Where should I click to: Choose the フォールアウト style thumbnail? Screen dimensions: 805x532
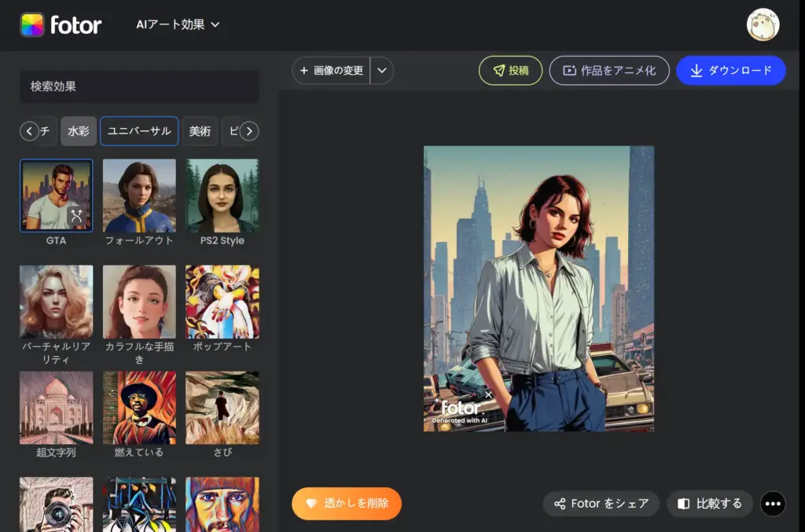(x=139, y=196)
